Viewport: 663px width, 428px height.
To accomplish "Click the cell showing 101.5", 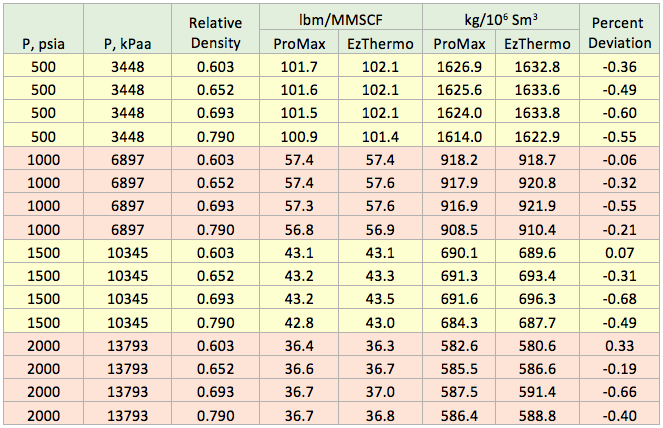I will coord(299,112).
